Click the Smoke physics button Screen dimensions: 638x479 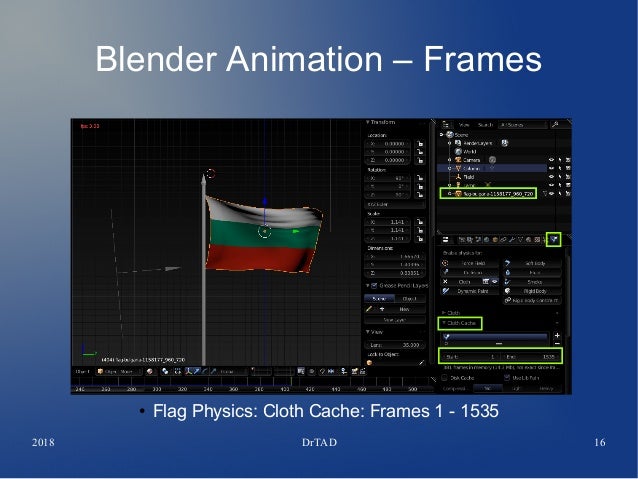click(532, 282)
